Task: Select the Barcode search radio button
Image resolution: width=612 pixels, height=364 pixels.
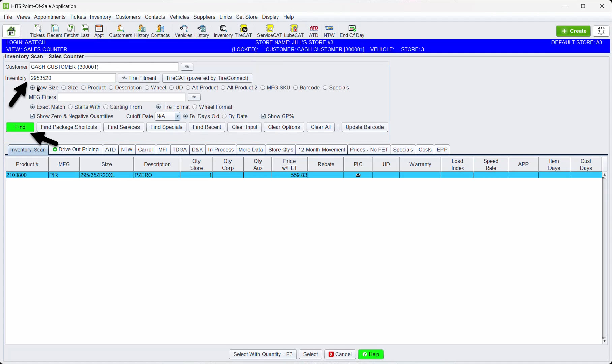Action: coord(296,88)
